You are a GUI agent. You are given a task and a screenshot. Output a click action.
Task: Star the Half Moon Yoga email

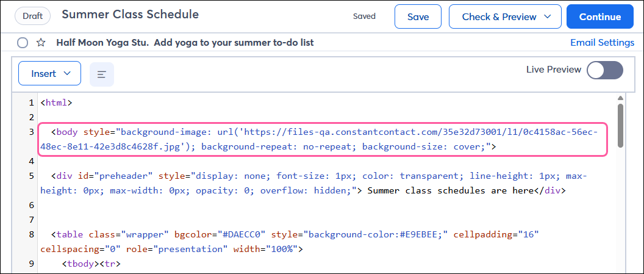coord(41,42)
